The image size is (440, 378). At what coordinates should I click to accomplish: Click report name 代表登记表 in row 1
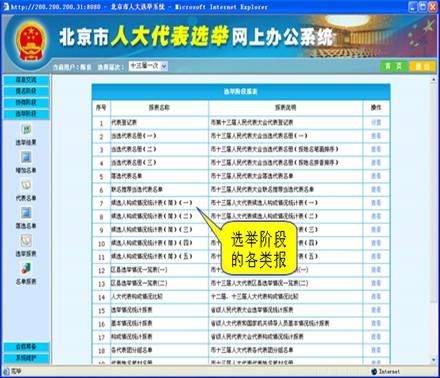124,123
